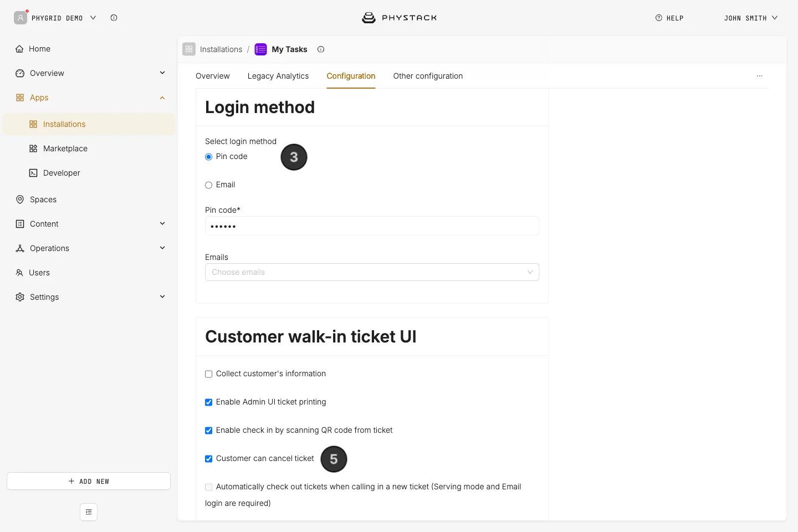Open the Choose emails dropdown
This screenshot has height=532, width=798.
(x=372, y=272)
